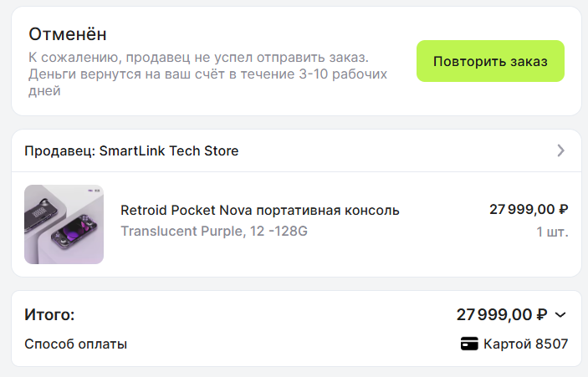Open the Retroid Pocket Nova product title link
The image size is (588, 377).
(x=260, y=211)
